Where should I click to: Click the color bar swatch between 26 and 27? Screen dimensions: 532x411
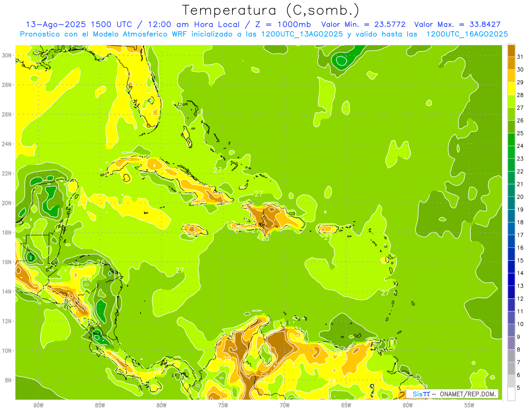(x=511, y=114)
